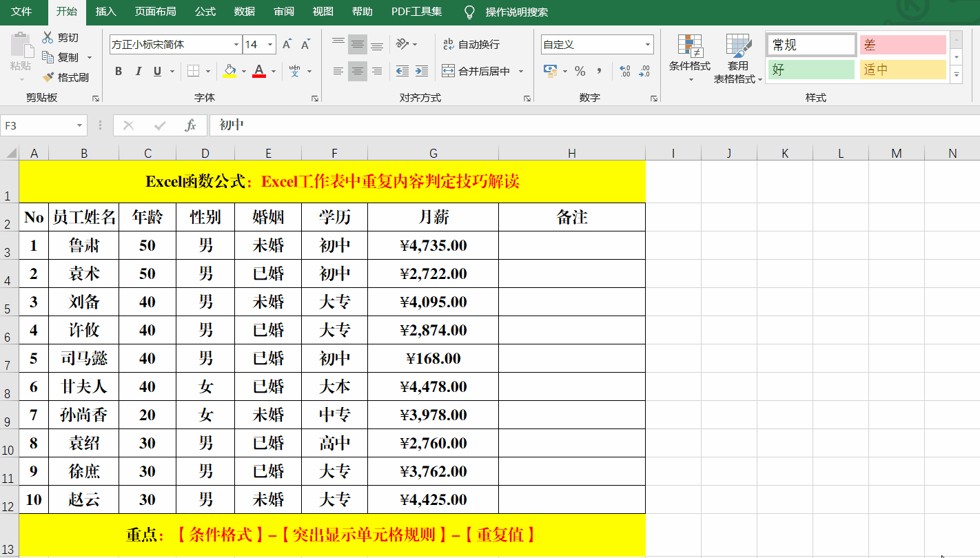Toggle Wrap Text (自动换行)
The height and width of the screenshot is (558, 980).
pyautogui.click(x=471, y=44)
